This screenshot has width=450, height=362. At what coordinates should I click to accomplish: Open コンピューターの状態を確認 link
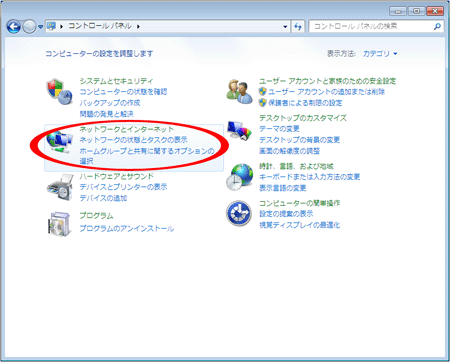click(x=123, y=92)
